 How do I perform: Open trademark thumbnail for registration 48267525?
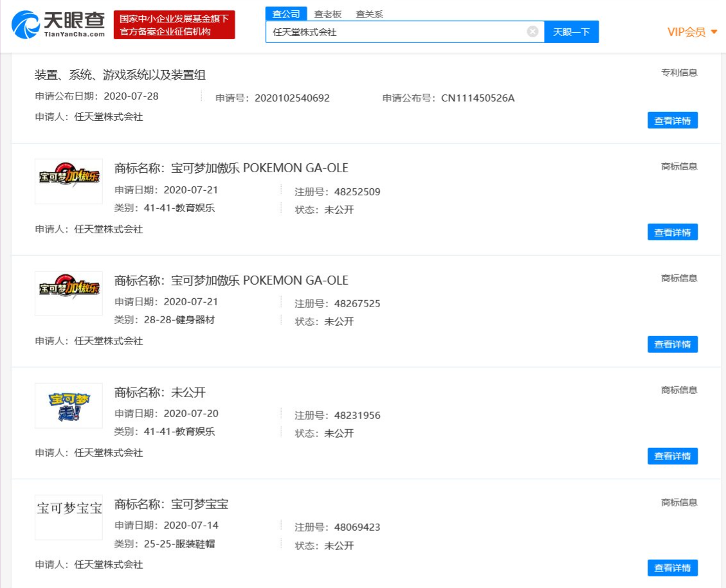(69, 293)
